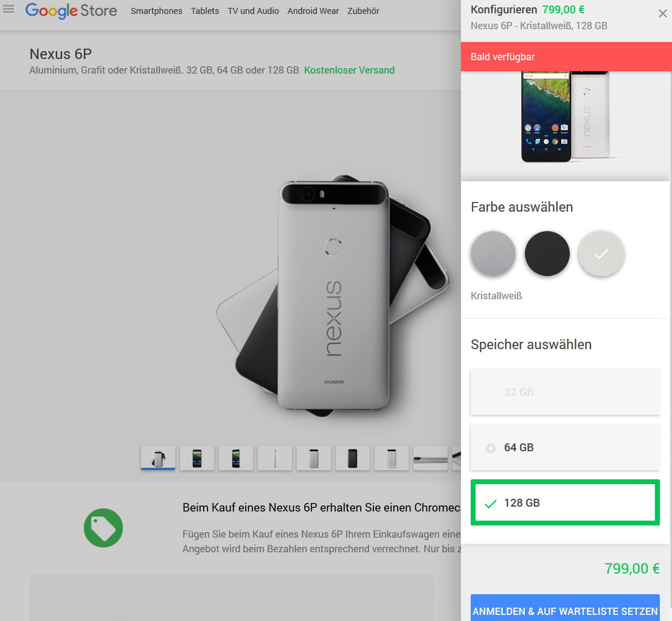Select the 128 GB storage option
This screenshot has width=672, height=621.
(565, 502)
